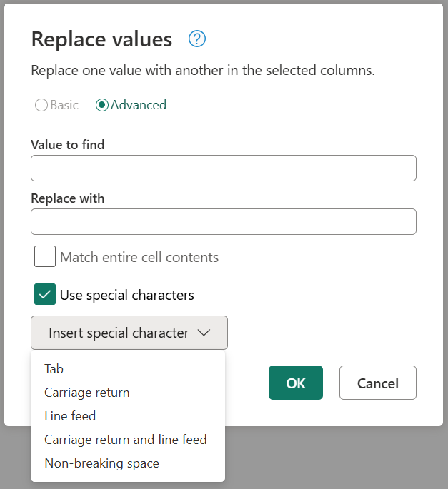Click the Match entire cell contents label text
Screen dimensions: 448x489
pyautogui.click(x=139, y=257)
